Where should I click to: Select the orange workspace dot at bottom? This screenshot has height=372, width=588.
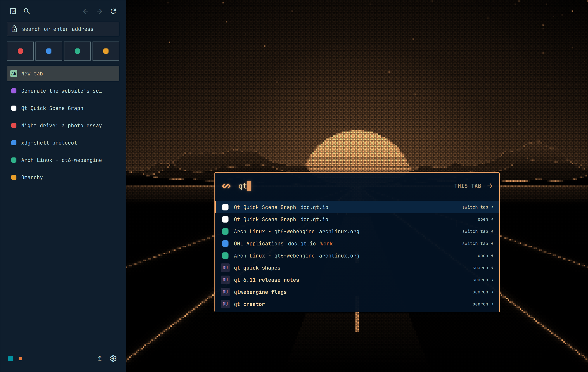(x=20, y=359)
